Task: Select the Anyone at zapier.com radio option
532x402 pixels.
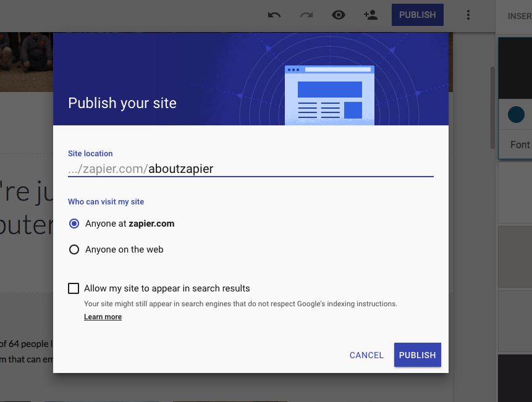Action: [x=74, y=224]
